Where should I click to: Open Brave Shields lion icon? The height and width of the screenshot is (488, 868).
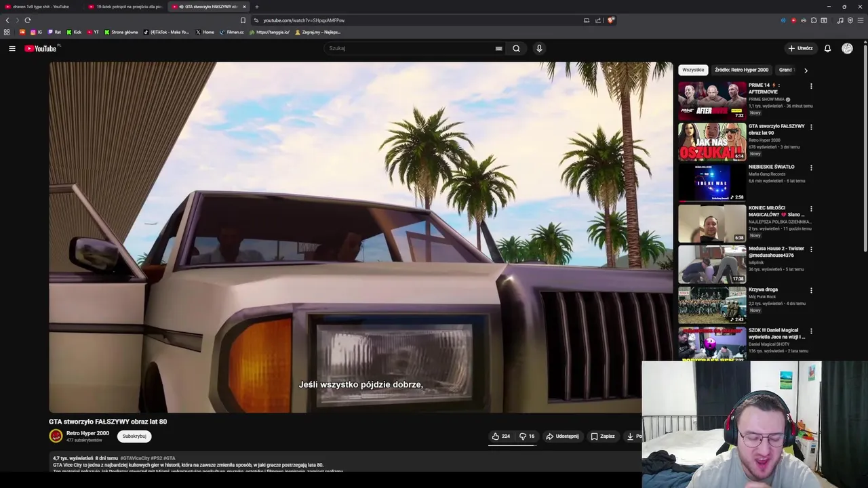pos(610,20)
